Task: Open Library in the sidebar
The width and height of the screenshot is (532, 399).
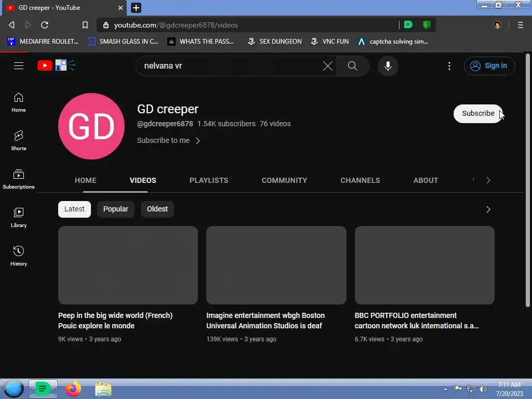Action: coord(19,218)
